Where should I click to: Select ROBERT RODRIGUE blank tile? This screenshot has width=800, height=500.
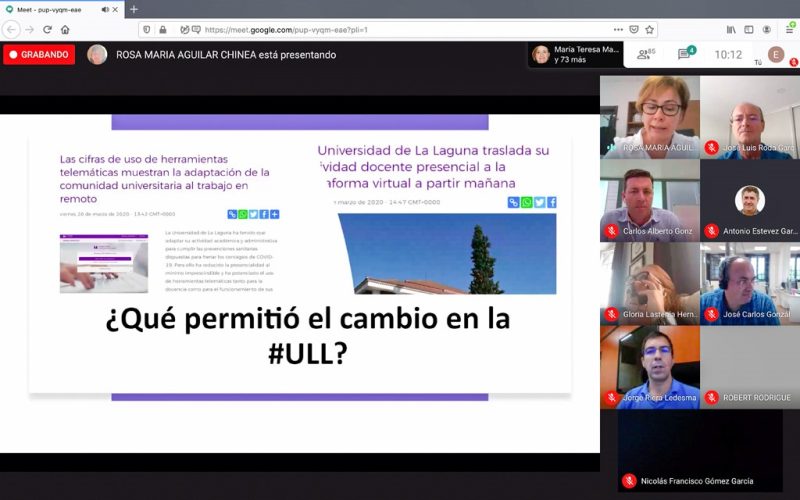(x=750, y=367)
